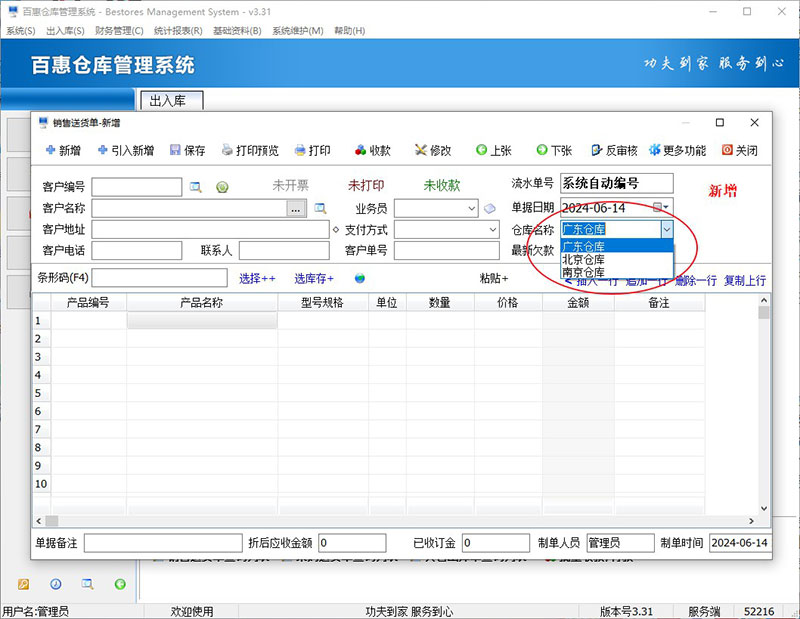
Task: Click the 客户电话 input field
Action: [x=137, y=251]
